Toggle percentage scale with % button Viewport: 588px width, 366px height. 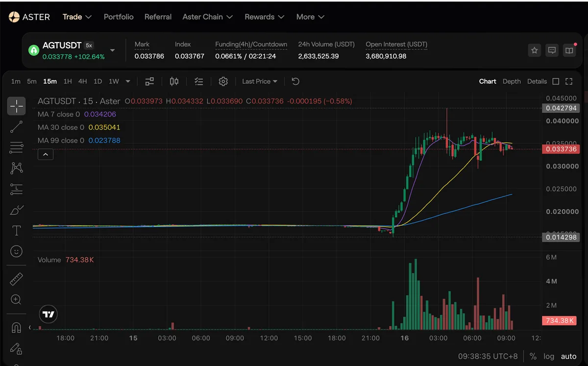pyautogui.click(x=533, y=356)
